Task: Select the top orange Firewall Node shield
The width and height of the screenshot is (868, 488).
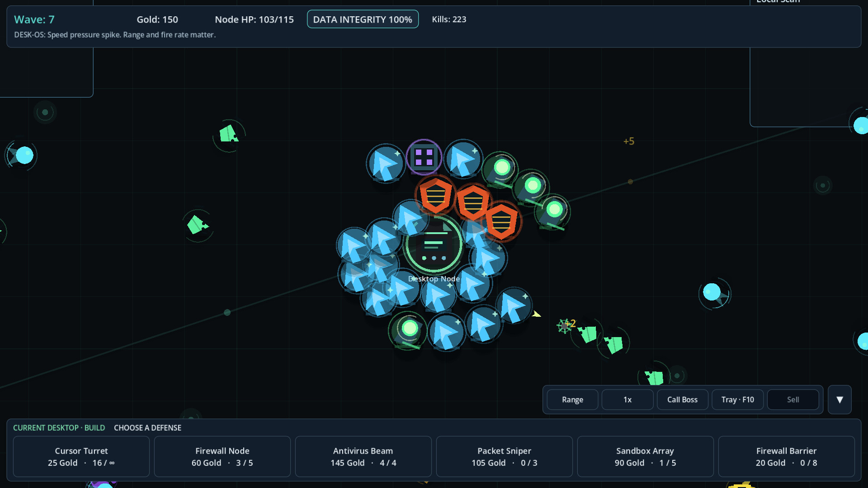Action: tap(436, 196)
